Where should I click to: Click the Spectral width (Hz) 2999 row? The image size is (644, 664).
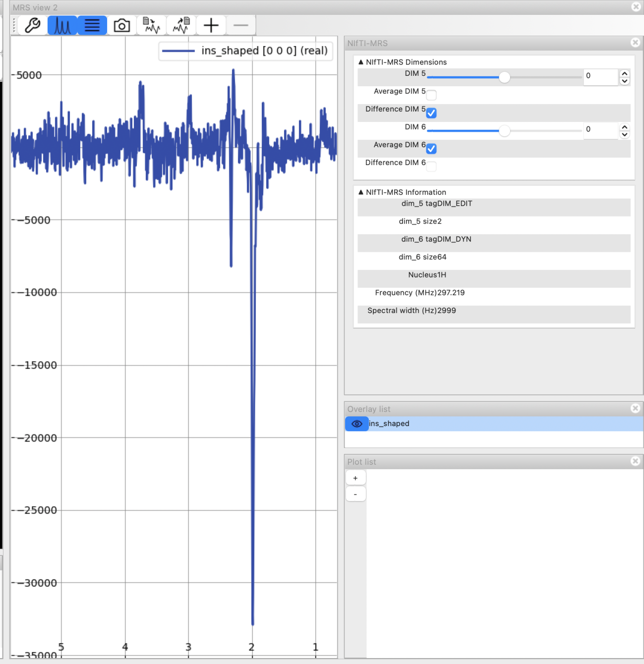pyautogui.click(x=494, y=314)
